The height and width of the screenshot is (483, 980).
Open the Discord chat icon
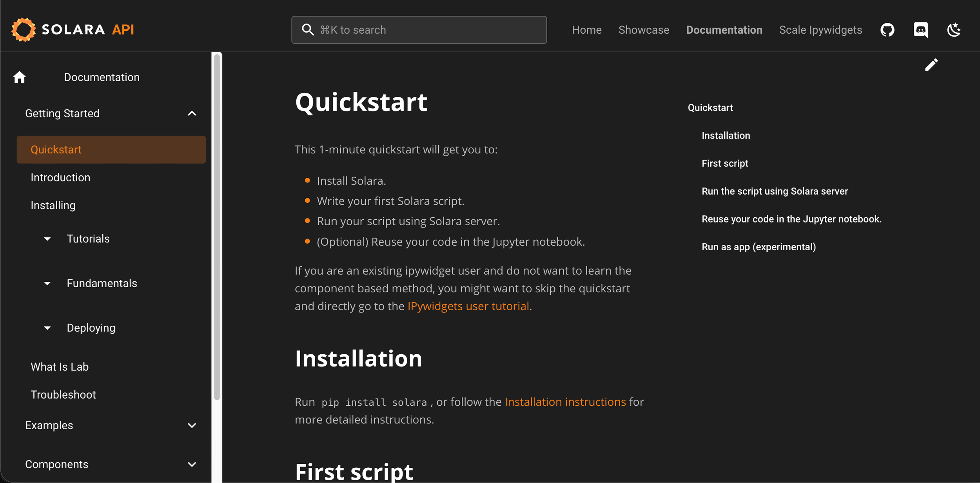pyautogui.click(x=921, y=30)
